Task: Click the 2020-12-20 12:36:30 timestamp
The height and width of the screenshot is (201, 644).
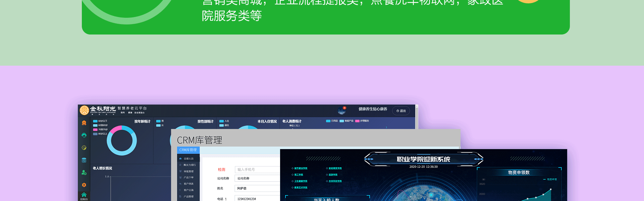Action: tap(423, 167)
